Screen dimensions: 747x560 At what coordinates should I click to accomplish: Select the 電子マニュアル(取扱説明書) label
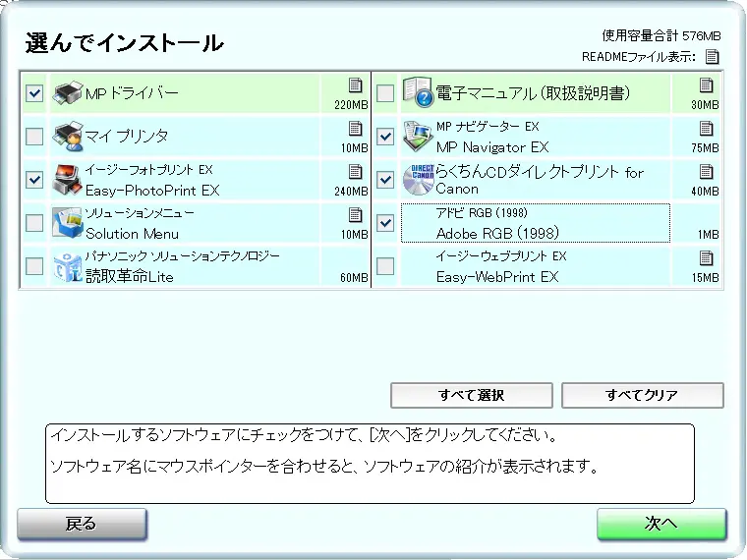[533, 93]
